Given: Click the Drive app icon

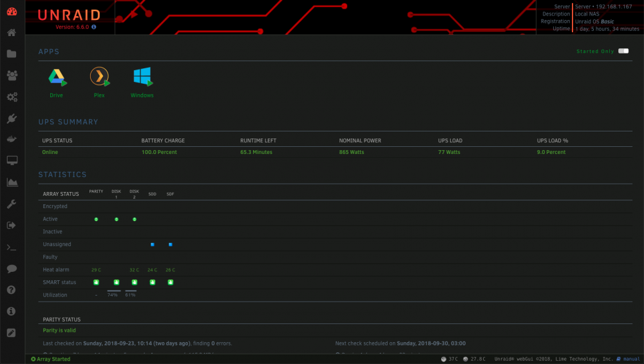Looking at the screenshot, I should point(57,77).
